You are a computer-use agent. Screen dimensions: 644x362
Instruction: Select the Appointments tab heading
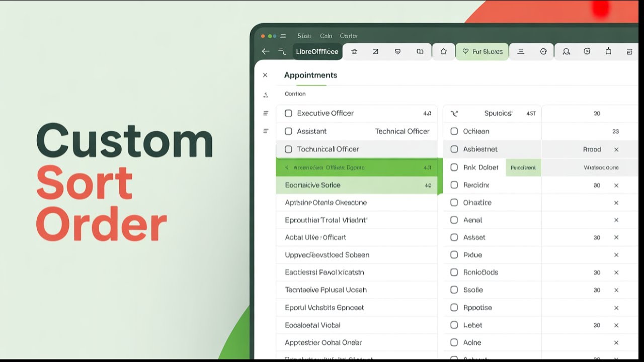(x=310, y=75)
